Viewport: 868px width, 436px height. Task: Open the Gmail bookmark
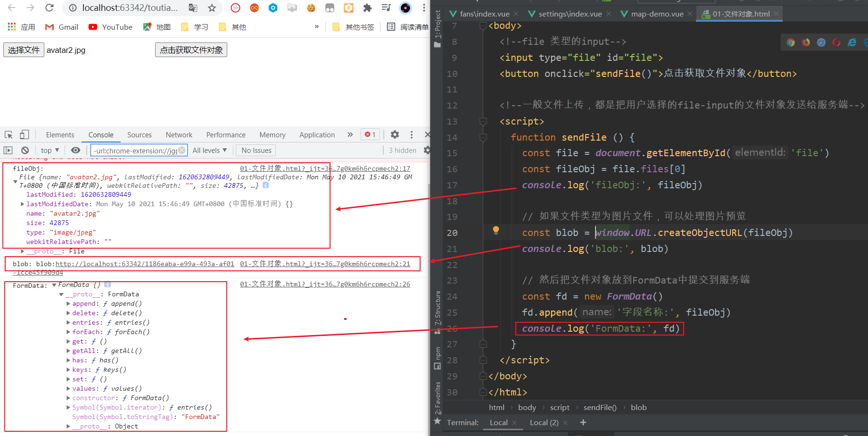(x=62, y=27)
